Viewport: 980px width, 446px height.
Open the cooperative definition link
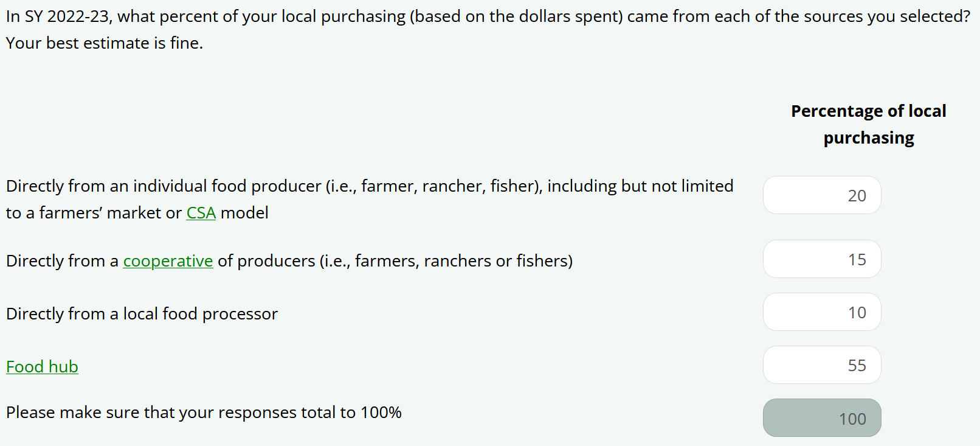pyautogui.click(x=168, y=261)
